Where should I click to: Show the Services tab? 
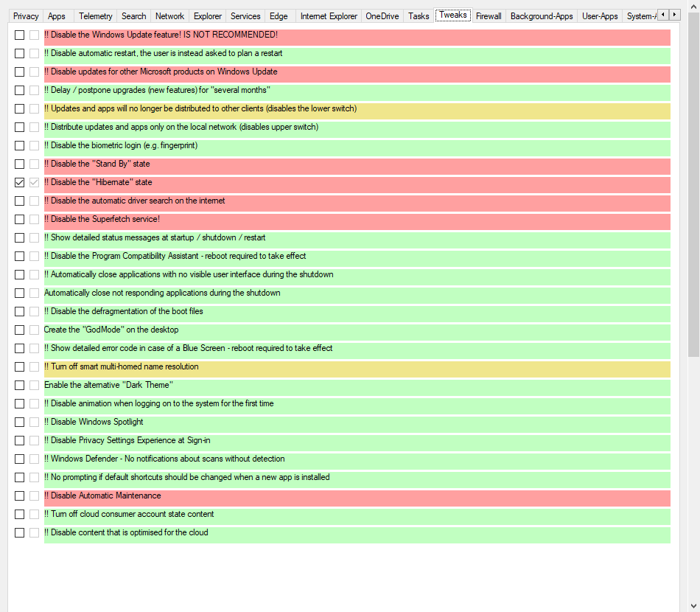(245, 16)
